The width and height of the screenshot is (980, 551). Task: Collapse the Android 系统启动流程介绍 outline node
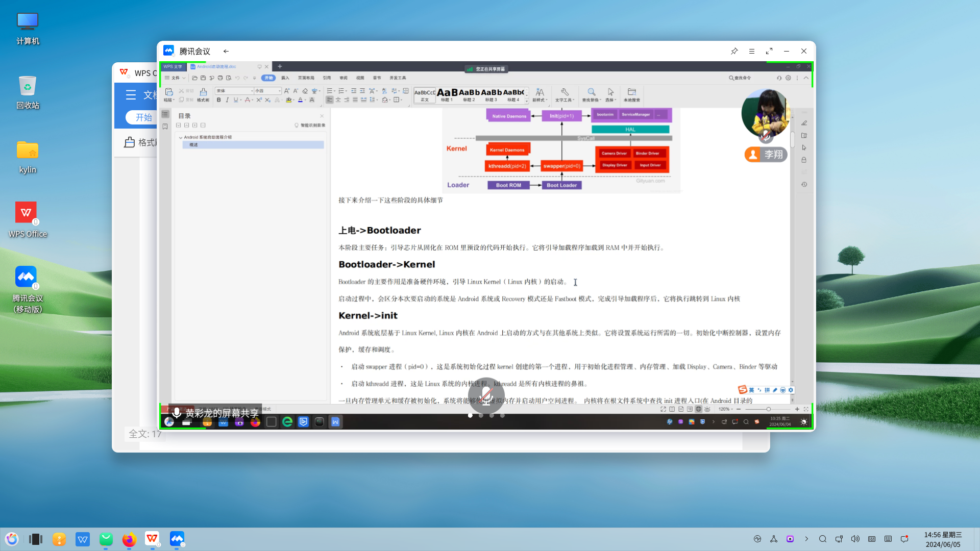181,137
